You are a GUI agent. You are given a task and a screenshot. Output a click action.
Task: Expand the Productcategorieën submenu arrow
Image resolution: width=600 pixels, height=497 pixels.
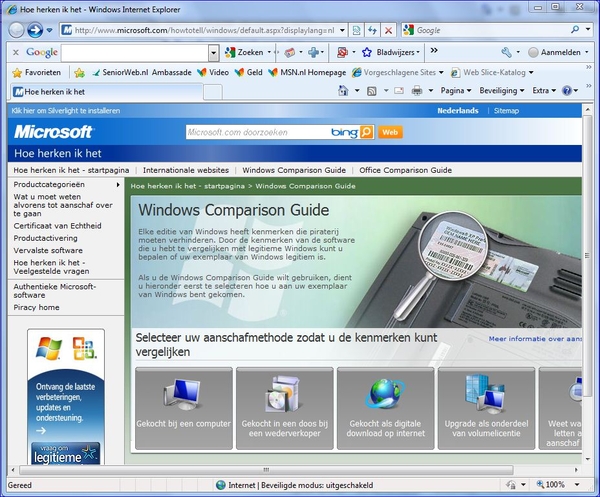pyautogui.click(x=118, y=185)
